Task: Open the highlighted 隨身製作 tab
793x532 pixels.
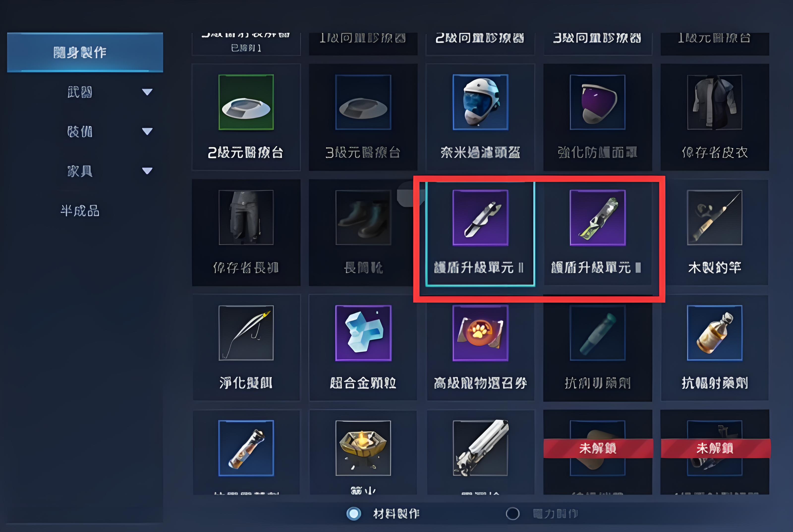Action: [x=85, y=52]
